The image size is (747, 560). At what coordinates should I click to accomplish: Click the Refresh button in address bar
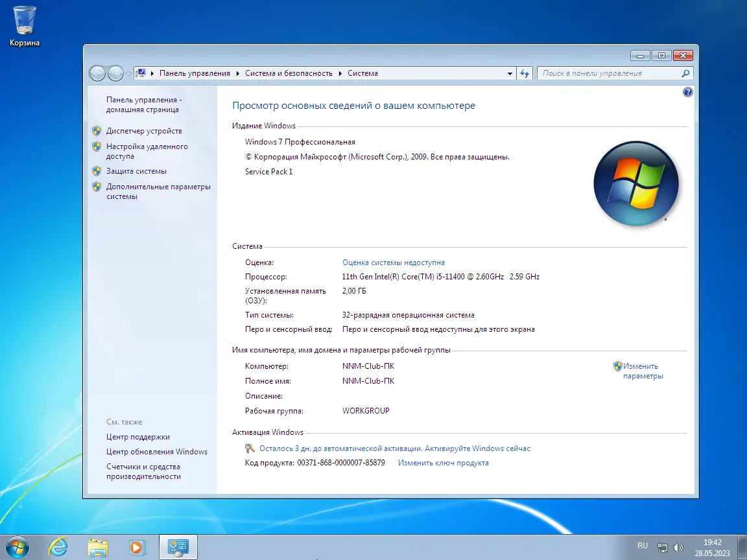(525, 73)
